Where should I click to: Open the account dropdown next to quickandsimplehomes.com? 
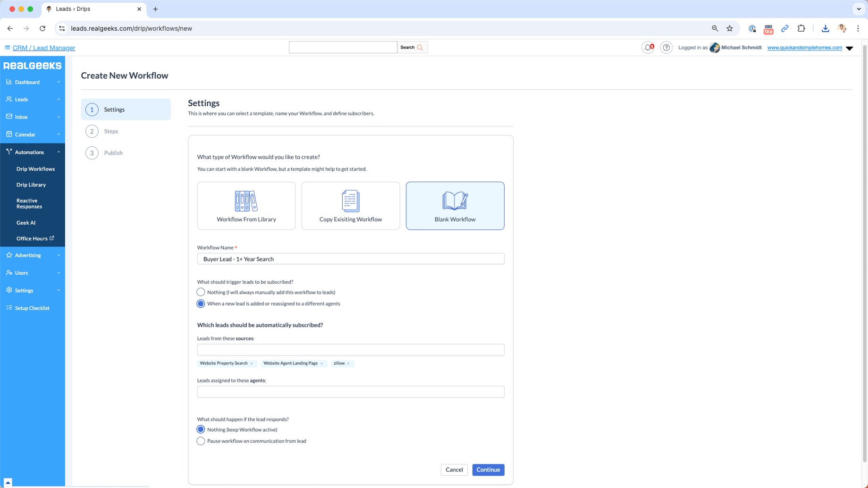click(x=850, y=48)
